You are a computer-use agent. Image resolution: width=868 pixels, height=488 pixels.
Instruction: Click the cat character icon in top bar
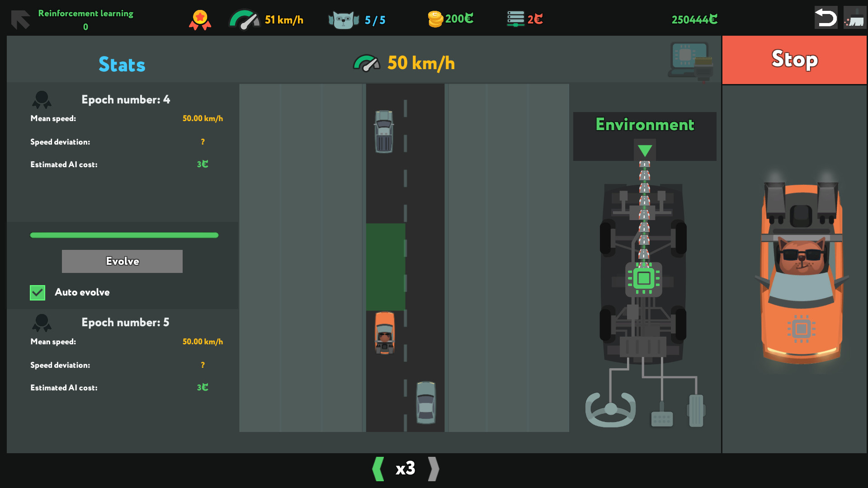343,19
